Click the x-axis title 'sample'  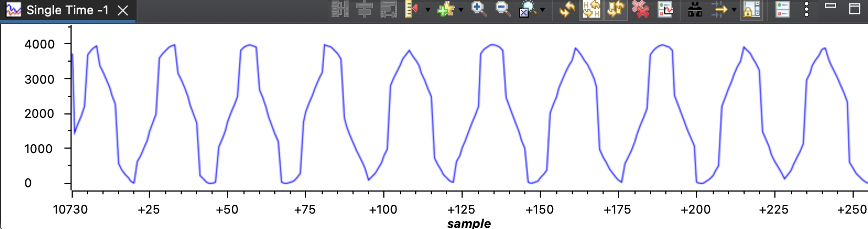click(x=469, y=223)
